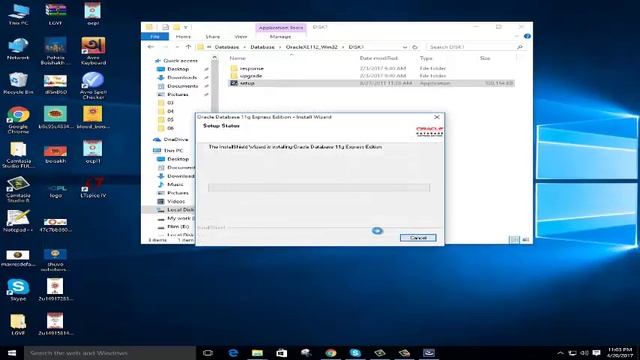Cancel the Oracle installation
The image size is (640, 360).
[x=418, y=238]
